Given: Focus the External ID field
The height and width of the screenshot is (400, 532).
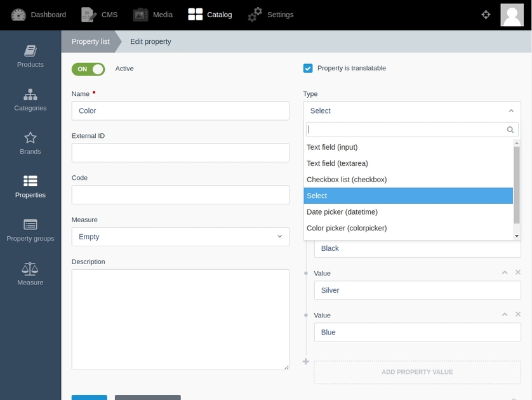Looking at the screenshot, I should coord(180,152).
